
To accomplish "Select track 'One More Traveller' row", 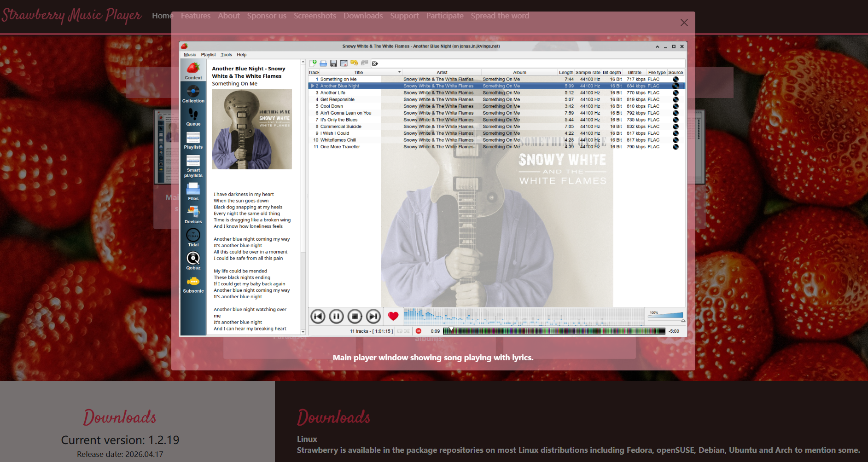I will [x=497, y=147].
